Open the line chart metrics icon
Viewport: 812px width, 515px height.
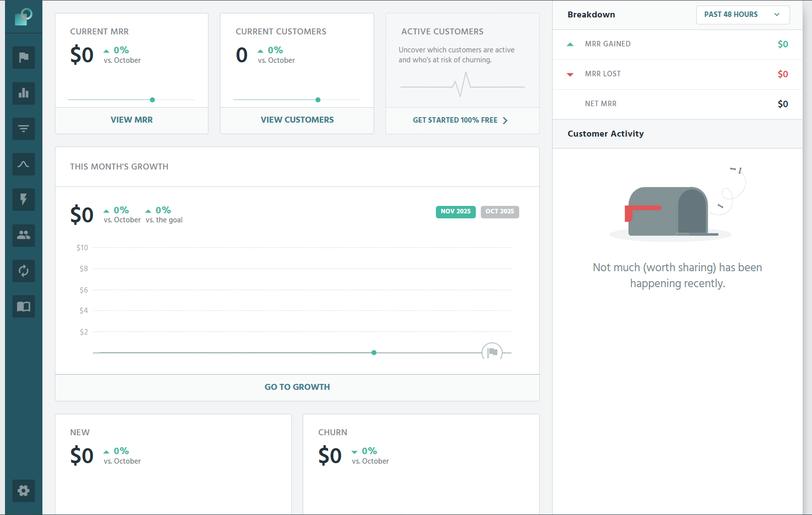click(23, 164)
